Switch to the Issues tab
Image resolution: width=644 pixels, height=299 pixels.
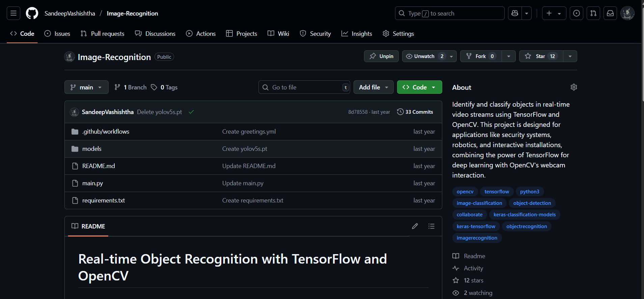coord(57,34)
